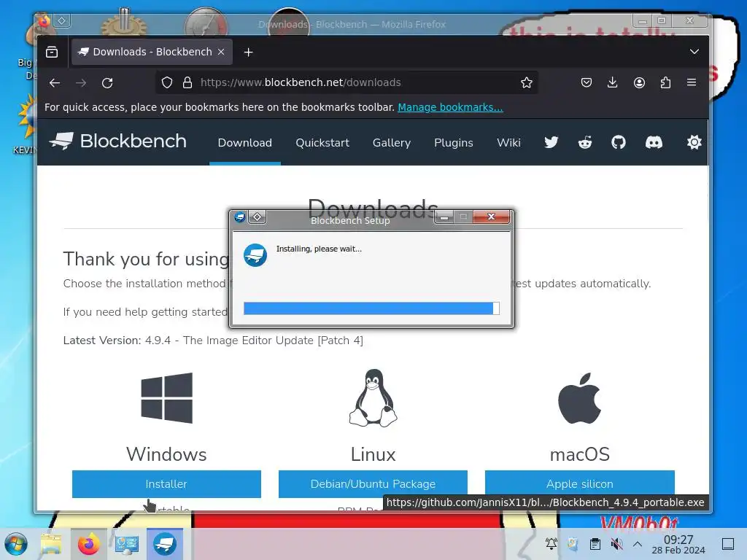Click the Windows logo image
The height and width of the screenshot is (560, 747).
point(167,398)
